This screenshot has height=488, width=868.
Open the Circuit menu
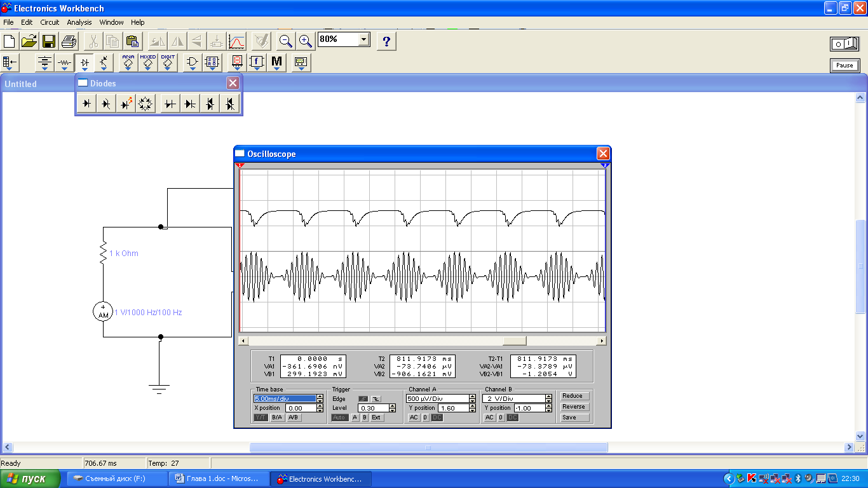click(x=50, y=22)
